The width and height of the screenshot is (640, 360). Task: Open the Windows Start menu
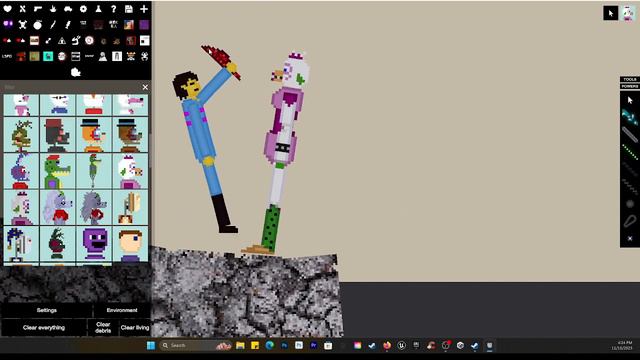pos(151,346)
